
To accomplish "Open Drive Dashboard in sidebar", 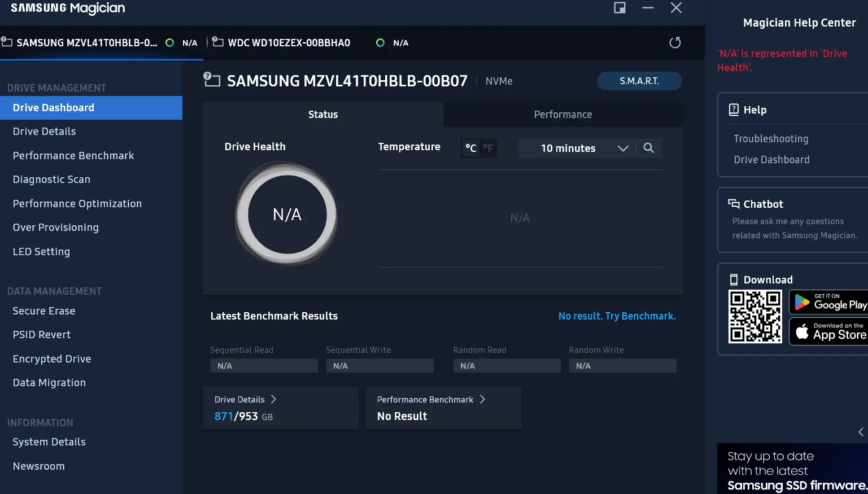I will pos(91,108).
